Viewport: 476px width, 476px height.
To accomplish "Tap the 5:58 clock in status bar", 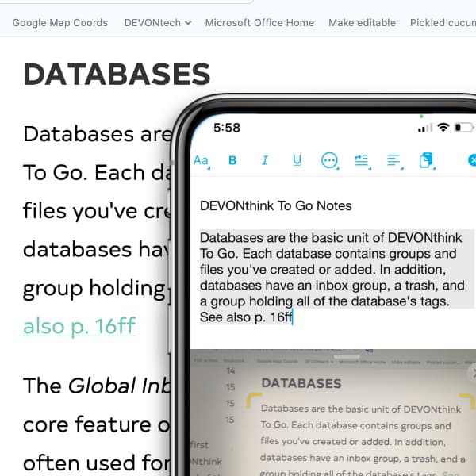I will click(227, 128).
